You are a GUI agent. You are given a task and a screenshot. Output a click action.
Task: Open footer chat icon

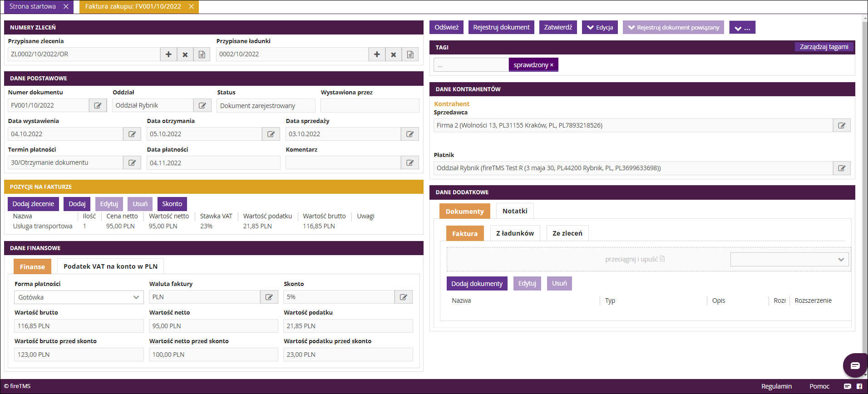pos(847,386)
